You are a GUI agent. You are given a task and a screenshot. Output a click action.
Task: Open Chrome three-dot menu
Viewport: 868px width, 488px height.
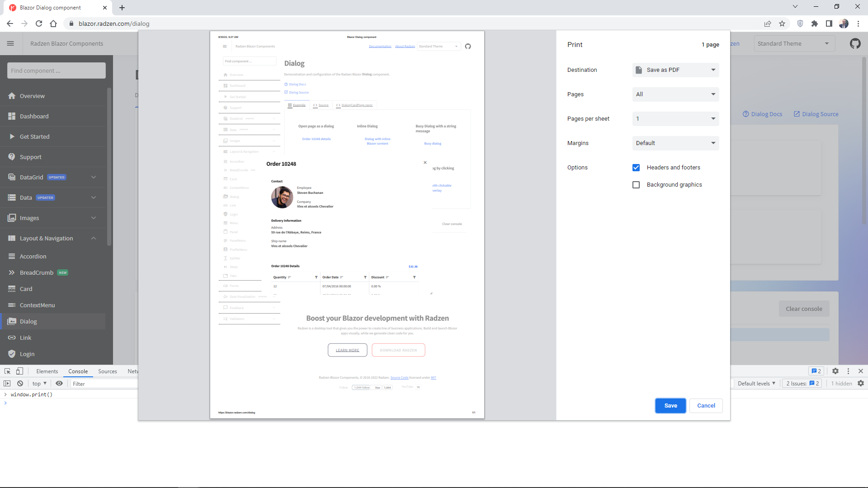(858, 23)
